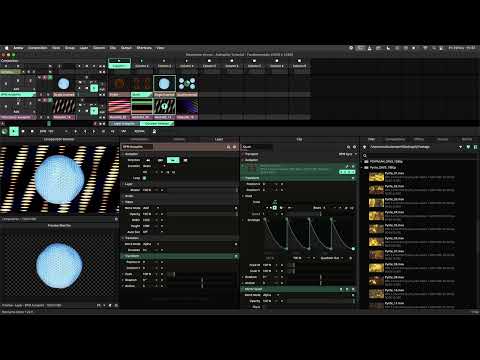Trigger Column 2 header

pos(141,63)
